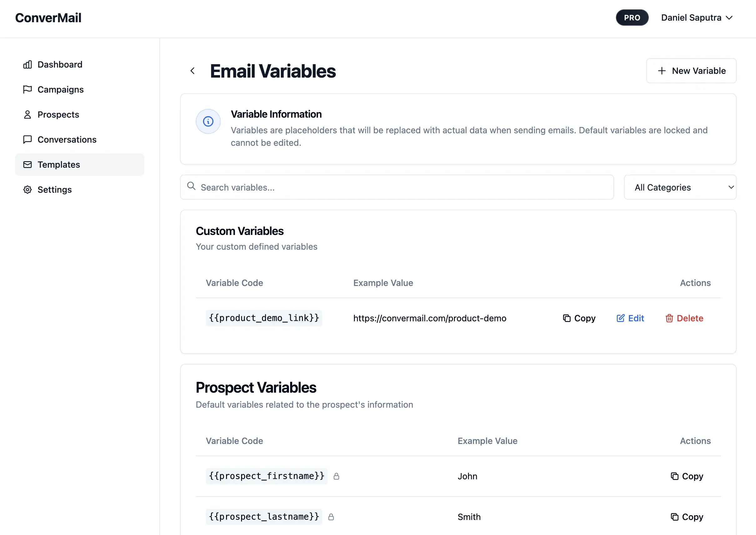Image resolution: width=756 pixels, height=535 pixels.
Task: Click the back arrow beside Email Variables
Action: coord(193,71)
